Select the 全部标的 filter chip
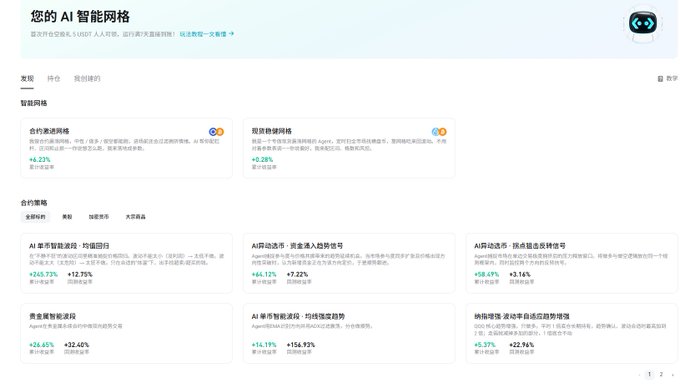 pos(35,217)
